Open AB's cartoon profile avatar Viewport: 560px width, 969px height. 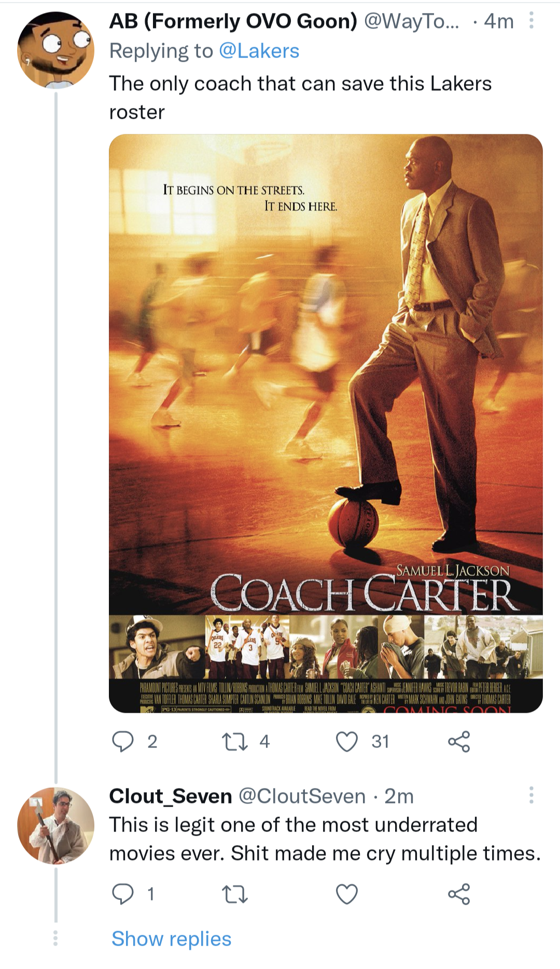click(56, 50)
